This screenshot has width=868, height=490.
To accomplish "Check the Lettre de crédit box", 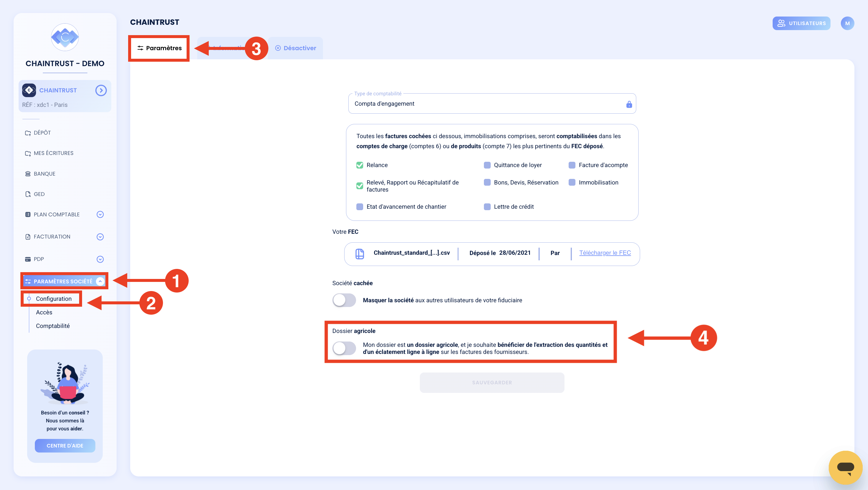I will [487, 207].
